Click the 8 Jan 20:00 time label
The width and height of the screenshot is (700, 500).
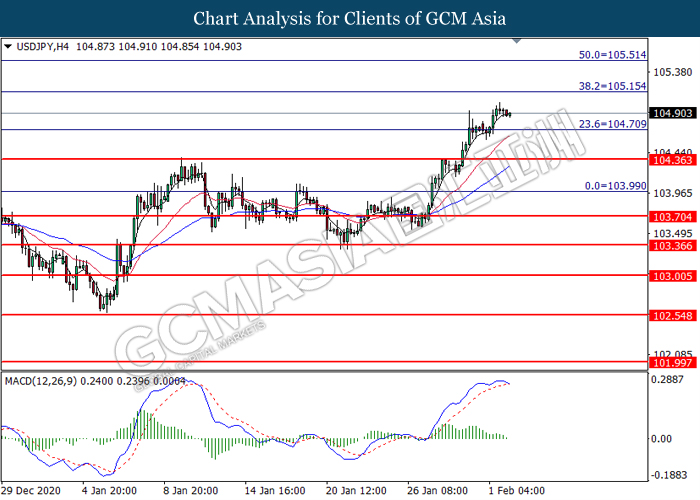[191, 491]
